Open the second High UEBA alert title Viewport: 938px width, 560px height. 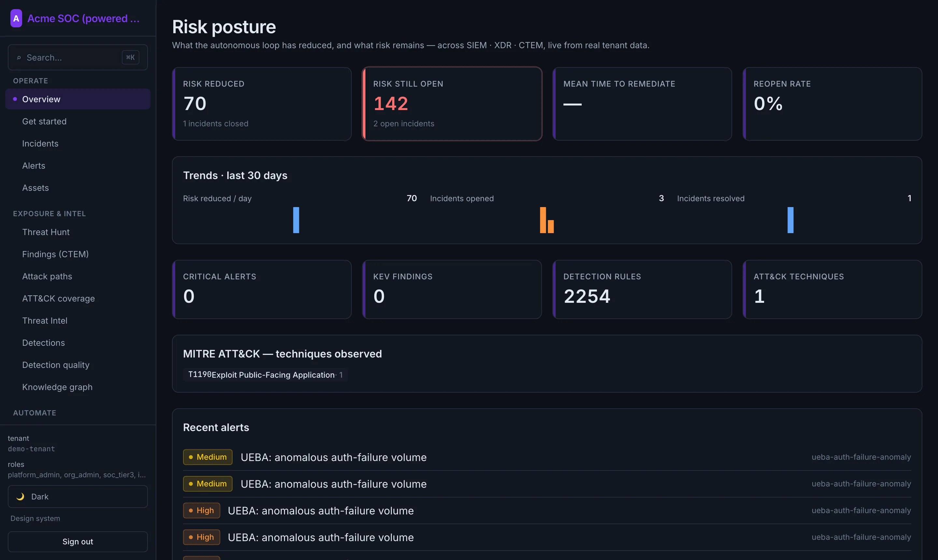321,537
